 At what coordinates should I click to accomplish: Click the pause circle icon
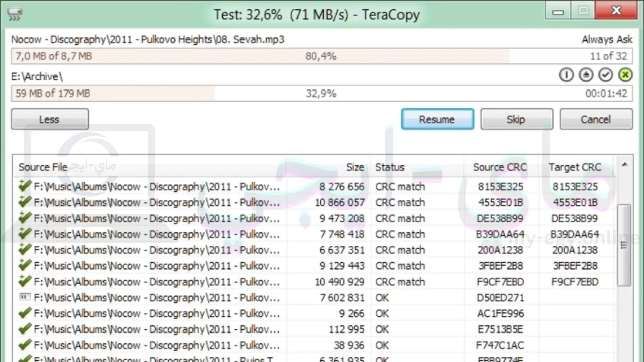tap(566, 75)
